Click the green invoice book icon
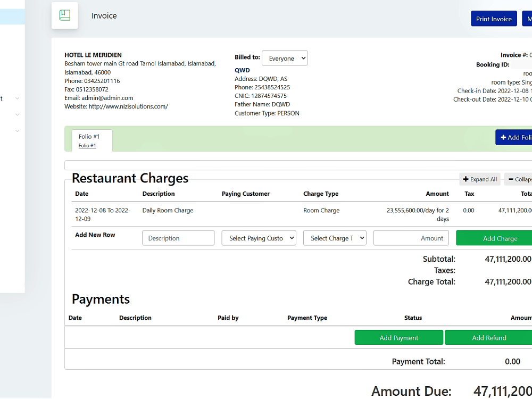 point(64,15)
